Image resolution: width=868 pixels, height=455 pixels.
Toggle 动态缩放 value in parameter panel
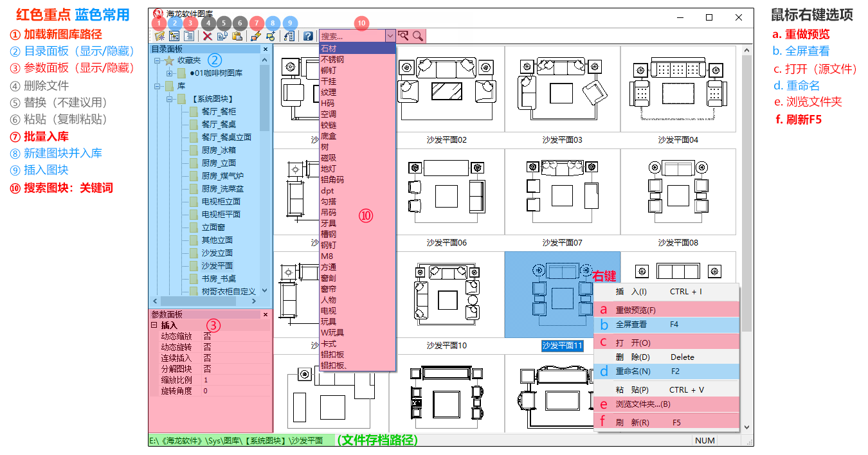pos(207,336)
